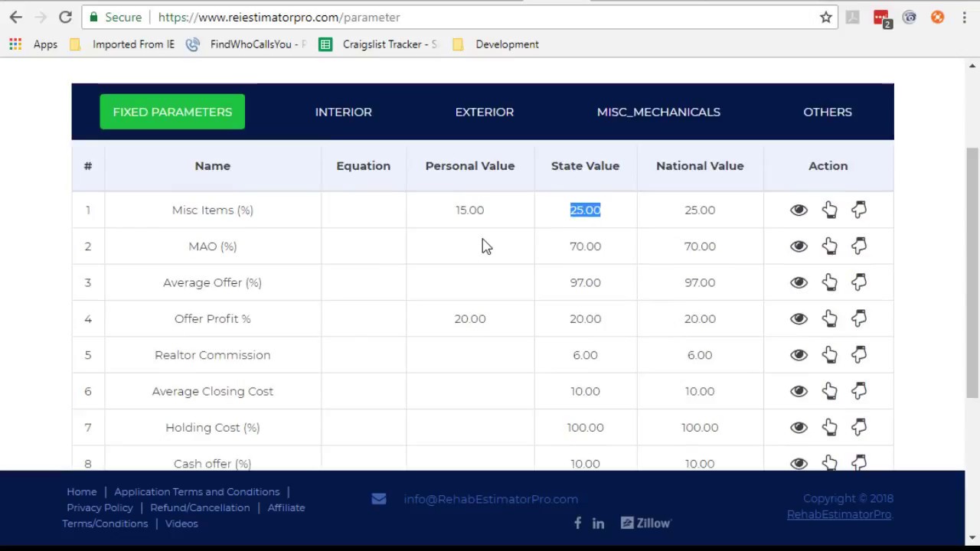Screen dimensions: 980x551
Task: Click the eye icon in MAO (%) row
Action: [x=799, y=246]
